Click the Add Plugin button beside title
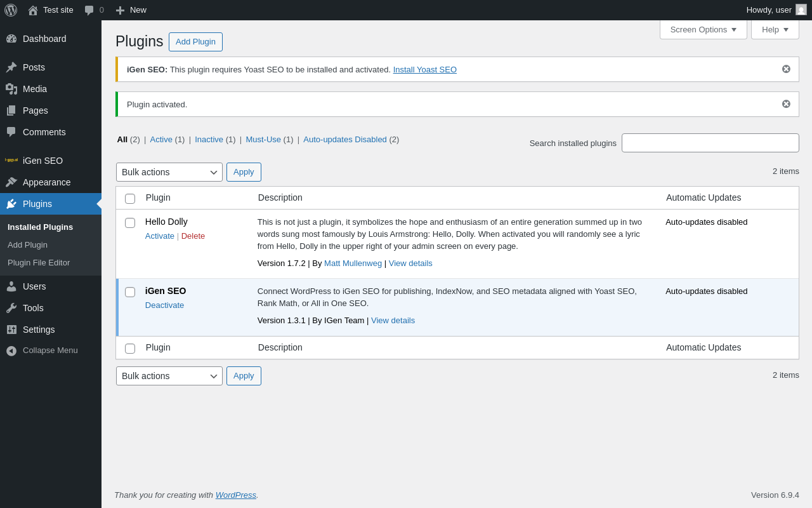This screenshot has height=508, width=812. tap(195, 42)
